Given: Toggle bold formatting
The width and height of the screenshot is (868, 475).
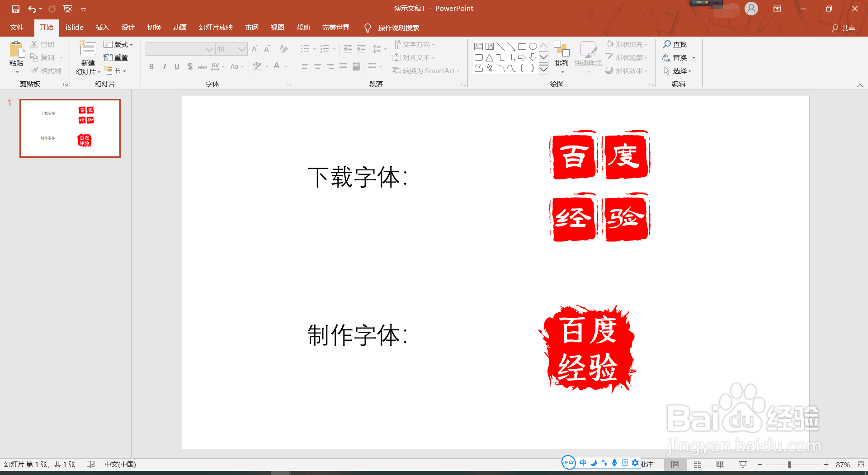Looking at the screenshot, I should 151,66.
